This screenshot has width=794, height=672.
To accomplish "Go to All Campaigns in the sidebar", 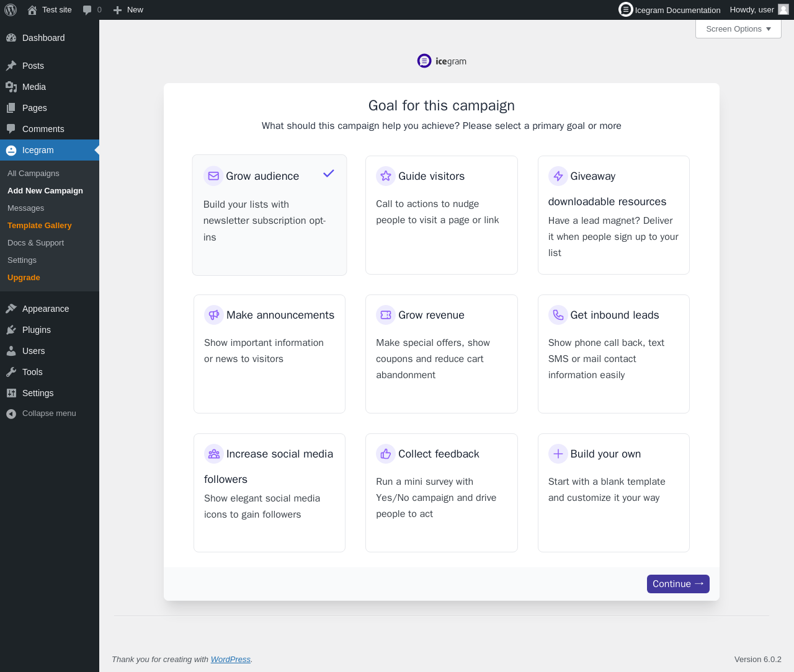I will point(33,174).
